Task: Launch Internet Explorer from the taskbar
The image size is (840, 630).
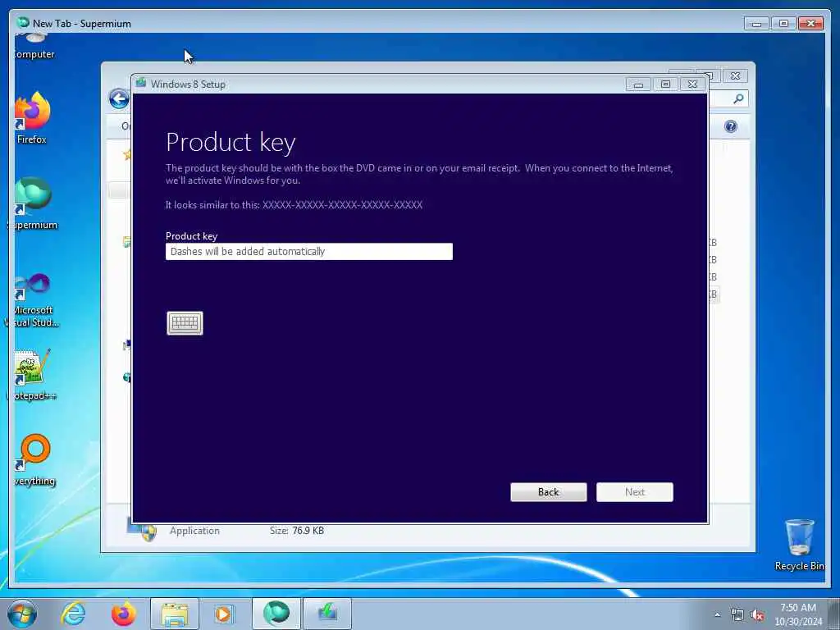Action: click(73, 614)
